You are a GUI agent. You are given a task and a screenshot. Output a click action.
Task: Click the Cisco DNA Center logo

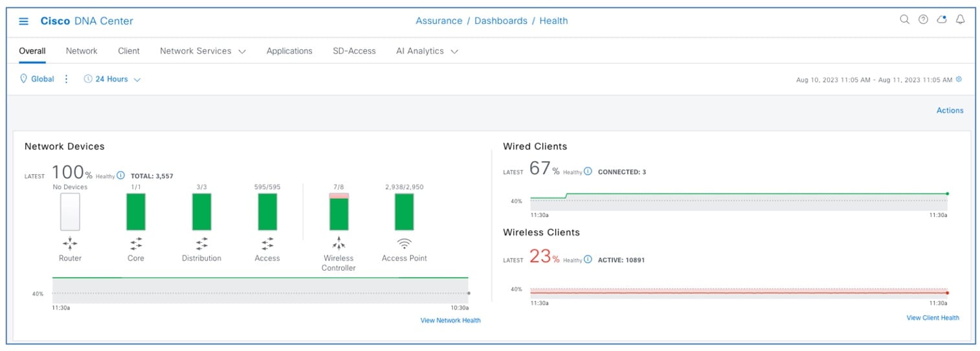pyautogui.click(x=87, y=21)
